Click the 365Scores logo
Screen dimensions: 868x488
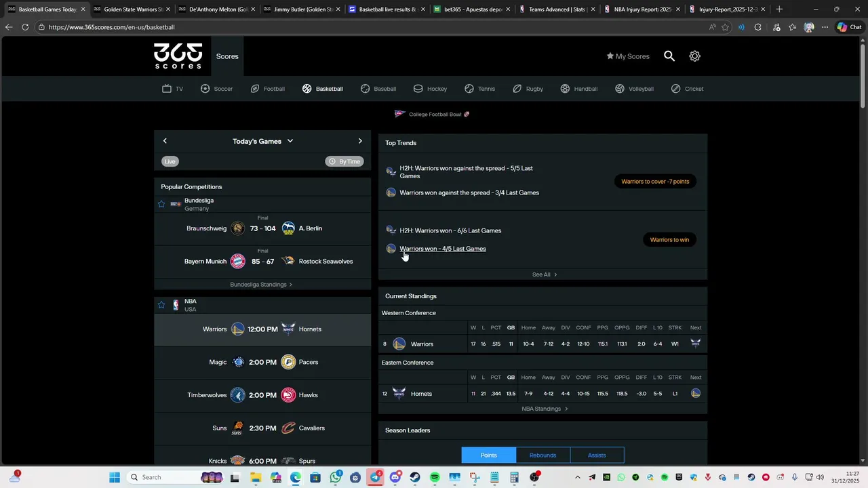click(x=178, y=56)
